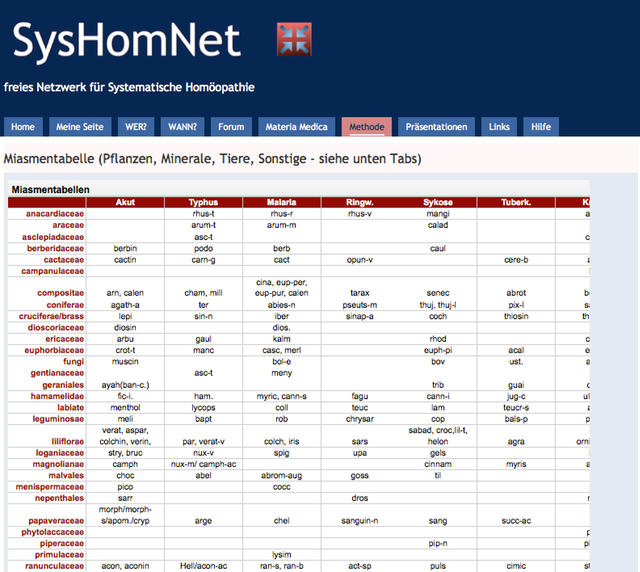
Task: Select the coniferae row label
Action: pos(65,305)
